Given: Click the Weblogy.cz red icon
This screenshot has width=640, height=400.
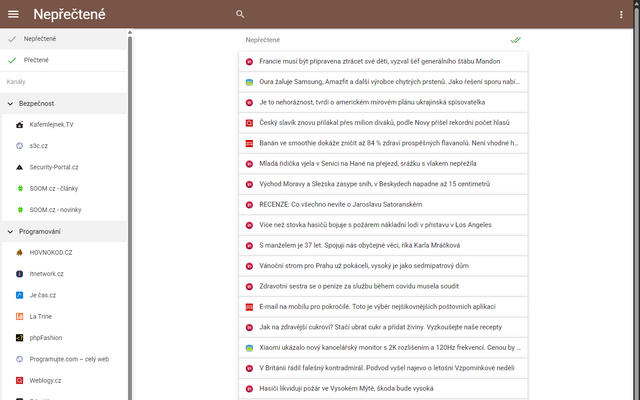Looking at the screenshot, I should click(19, 380).
